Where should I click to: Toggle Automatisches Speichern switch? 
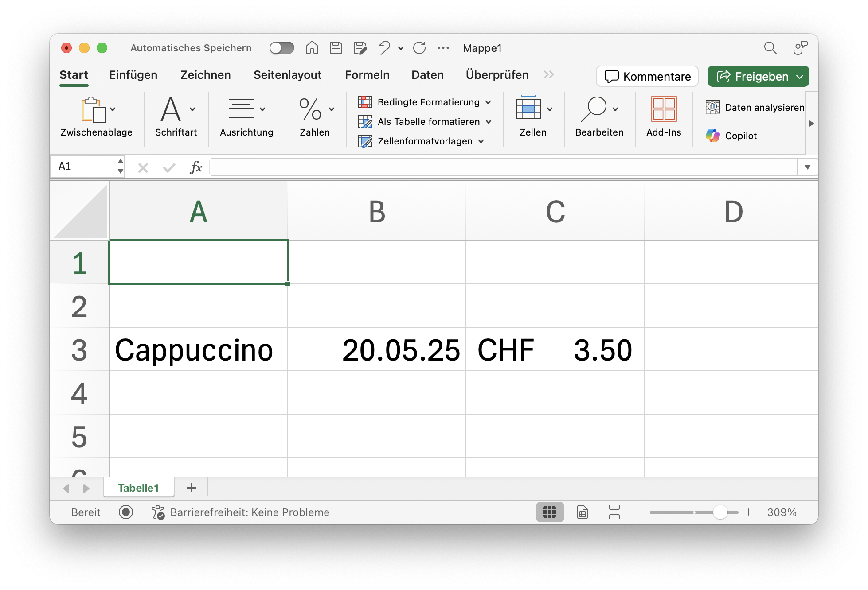pyautogui.click(x=282, y=48)
